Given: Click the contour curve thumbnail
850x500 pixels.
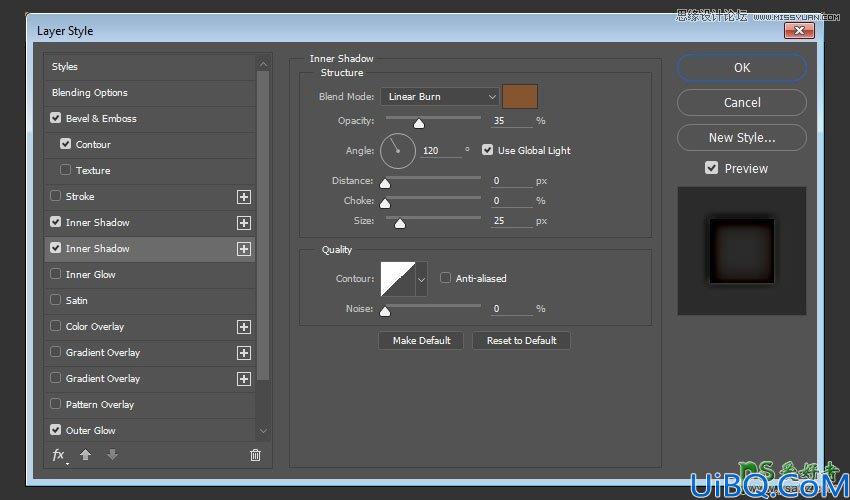Looking at the screenshot, I should click(398, 279).
